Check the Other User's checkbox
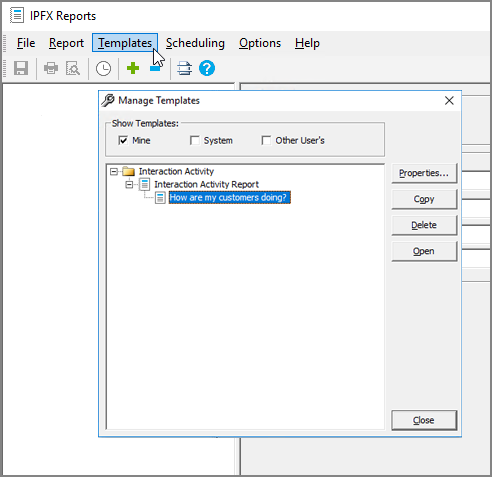The width and height of the screenshot is (492, 477). [x=266, y=140]
